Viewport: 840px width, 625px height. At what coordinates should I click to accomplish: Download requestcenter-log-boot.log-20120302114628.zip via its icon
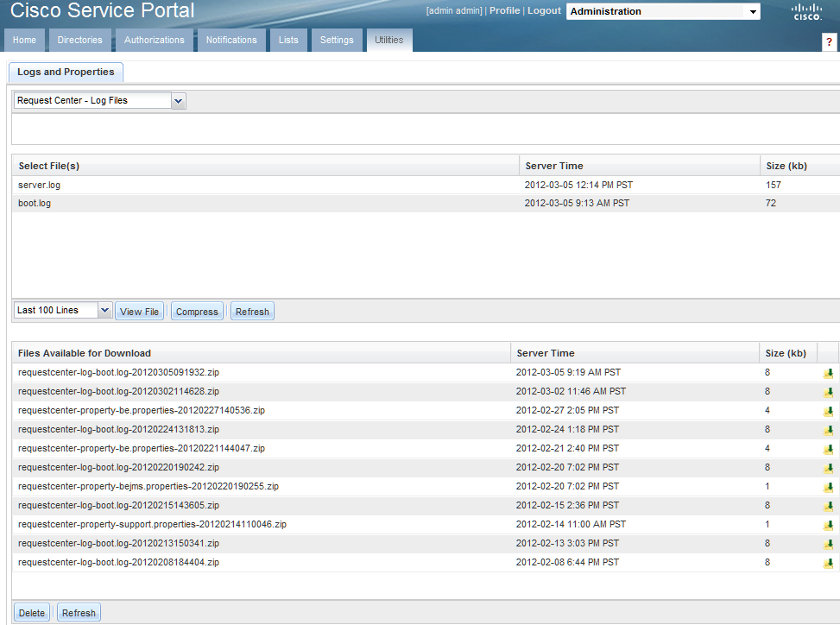pyautogui.click(x=828, y=393)
